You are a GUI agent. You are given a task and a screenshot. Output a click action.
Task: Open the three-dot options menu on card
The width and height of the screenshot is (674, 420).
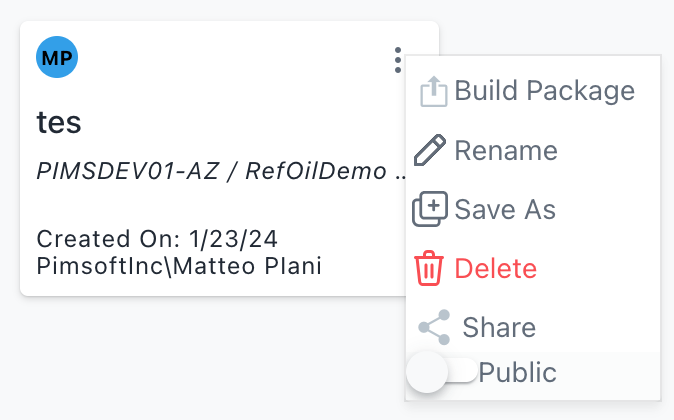tap(398, 60)
